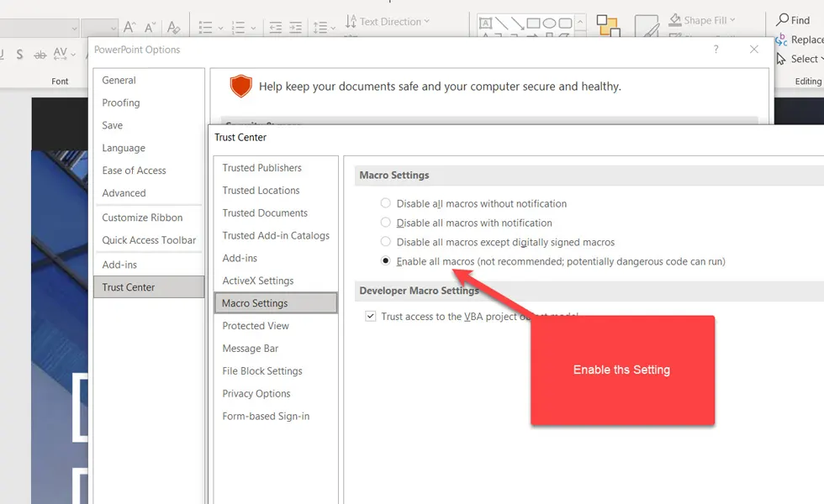The height and width of the screenshot is (504, 824).
Task: Choose the oval shape in the gallery
Action: (549, 24)
